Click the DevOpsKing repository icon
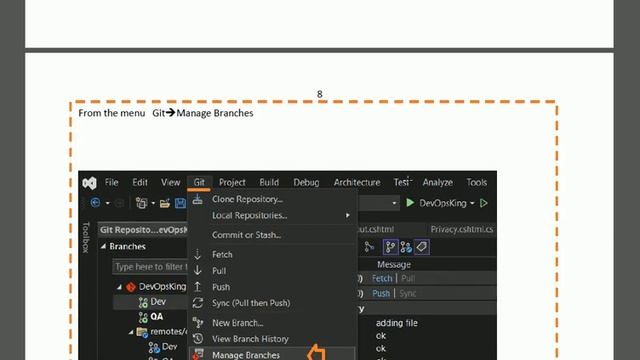Image resolution: width=640 pixels, height=360 pixels. [x=131, y=287]
